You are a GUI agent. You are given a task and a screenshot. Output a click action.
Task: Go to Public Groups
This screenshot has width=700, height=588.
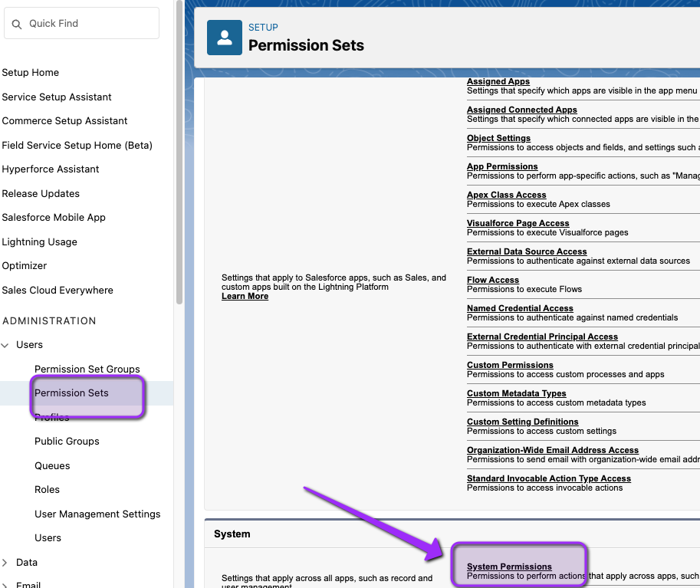(x=67, y=441)
